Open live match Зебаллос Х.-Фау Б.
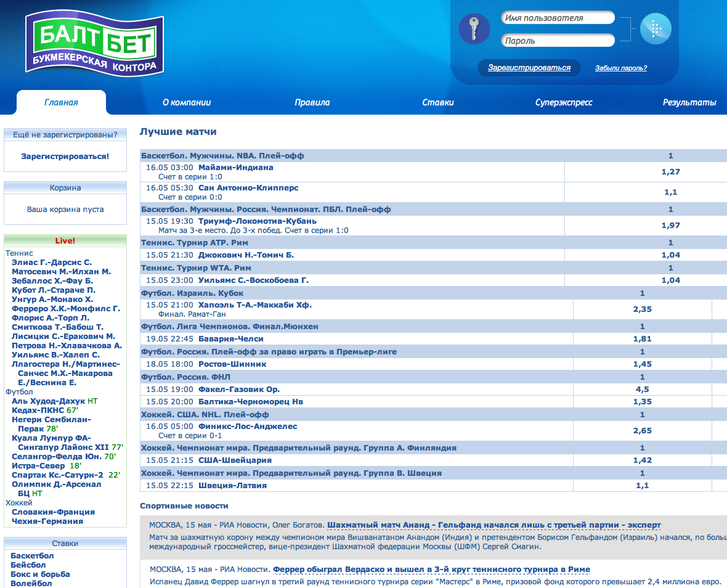The image size is (727, 588). (x=52, y=281)
